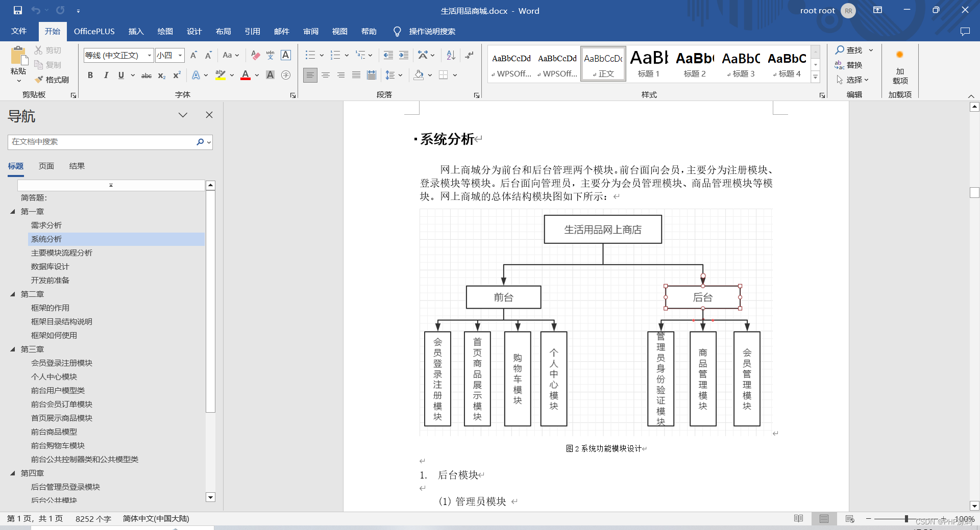This screenshot has height=530, width=980.
Task: Switch to Read Mode view
Action: click(x=799, y=519)
